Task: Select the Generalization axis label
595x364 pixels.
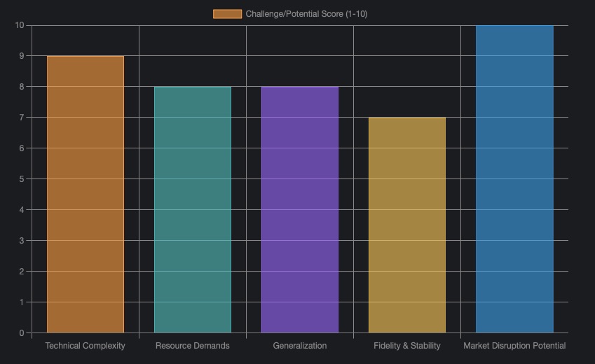Action: tap(300, 346)
